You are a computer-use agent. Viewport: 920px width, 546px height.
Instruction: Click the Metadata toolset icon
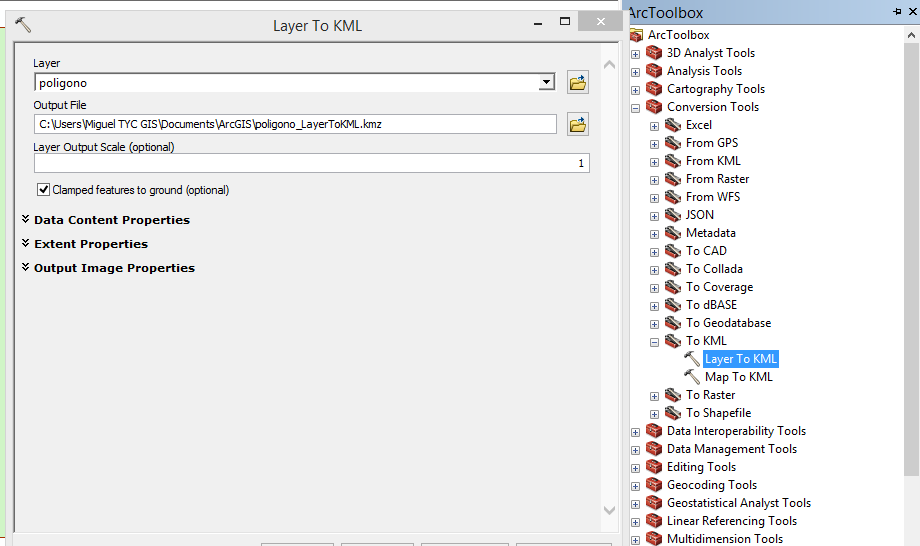pyautogui.click(x=673, y=233)
